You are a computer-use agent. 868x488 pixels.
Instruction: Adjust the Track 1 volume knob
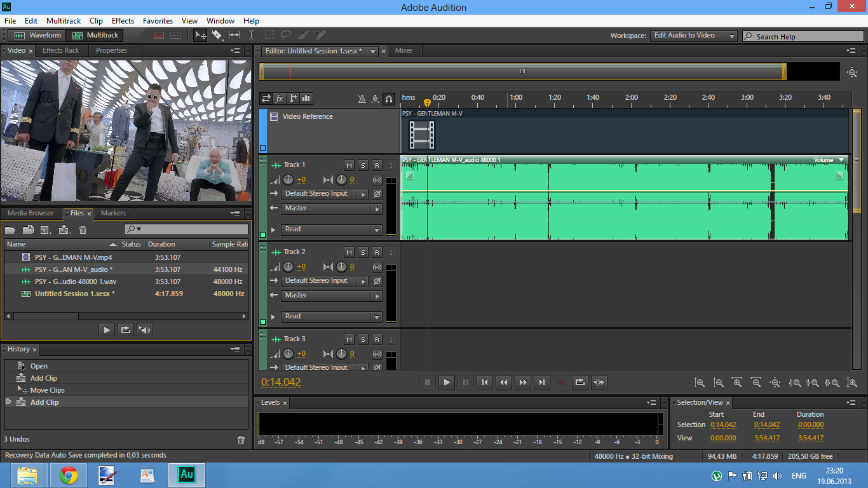click(288, 180)
